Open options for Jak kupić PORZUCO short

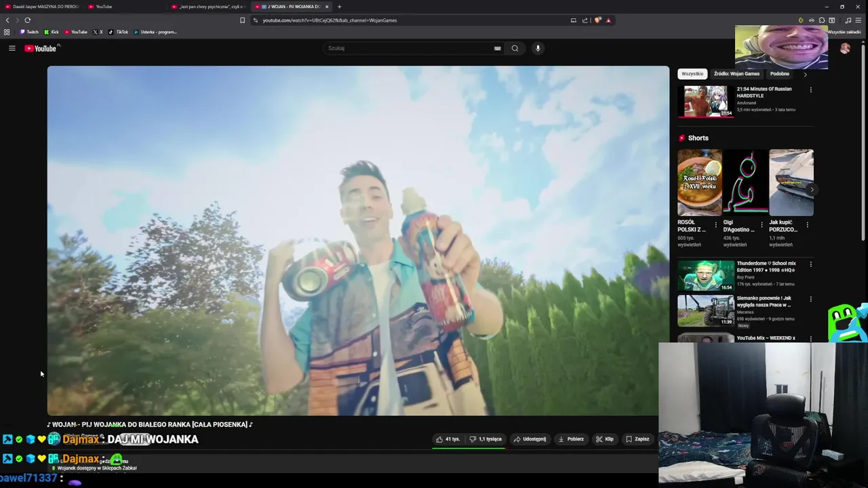(x=807, y=225)
